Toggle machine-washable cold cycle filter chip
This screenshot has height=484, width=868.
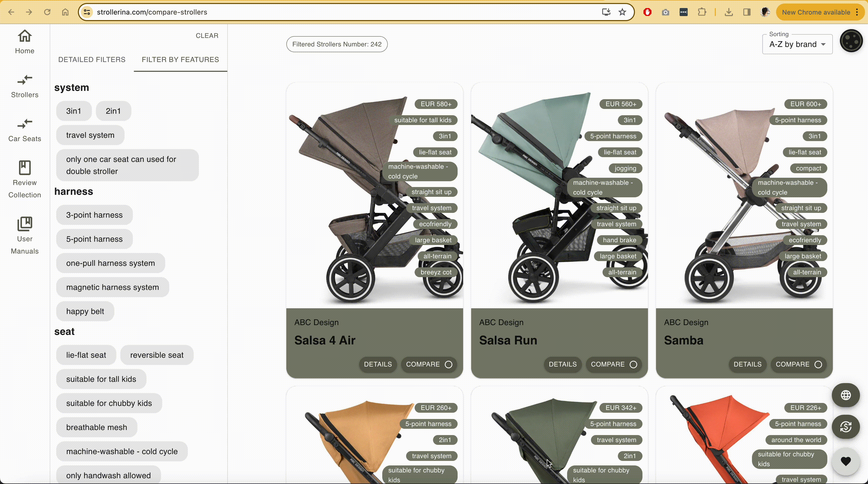(122, 452)
